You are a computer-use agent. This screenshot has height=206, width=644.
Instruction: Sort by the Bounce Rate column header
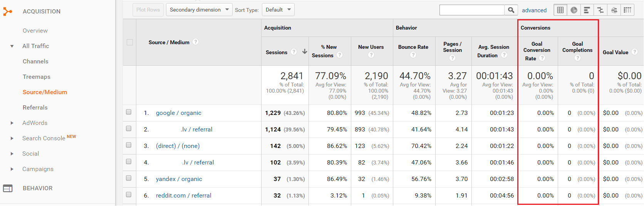[x=413, y=47]
